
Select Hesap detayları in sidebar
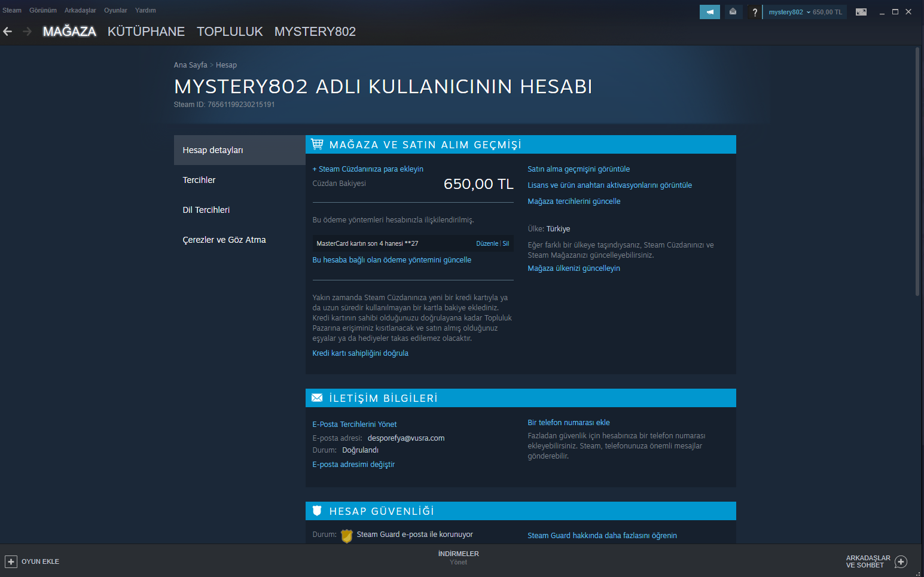(240, 150)
